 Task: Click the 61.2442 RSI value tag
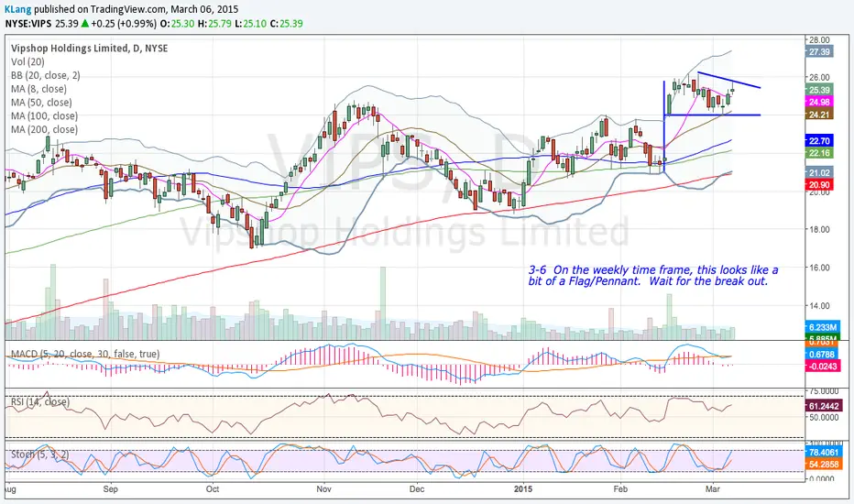[824, 407]
